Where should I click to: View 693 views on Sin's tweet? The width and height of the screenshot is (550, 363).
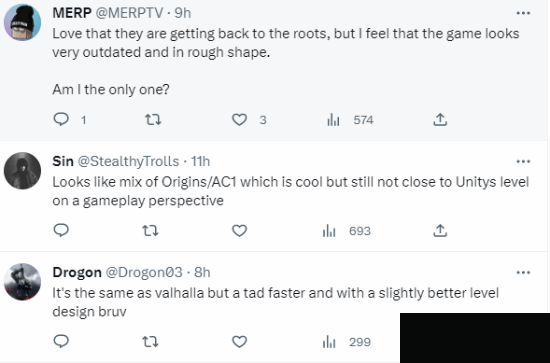tap(347, 231)
